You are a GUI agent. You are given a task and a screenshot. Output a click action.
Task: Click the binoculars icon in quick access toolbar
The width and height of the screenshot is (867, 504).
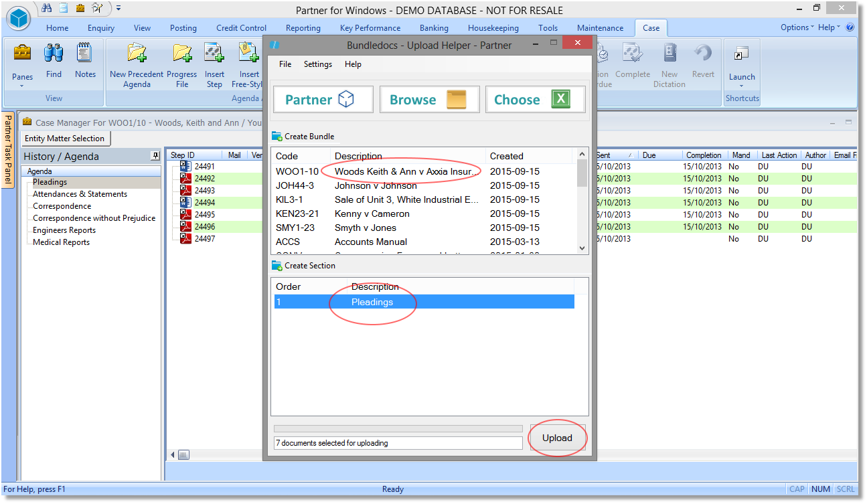(x=47, y=8)
